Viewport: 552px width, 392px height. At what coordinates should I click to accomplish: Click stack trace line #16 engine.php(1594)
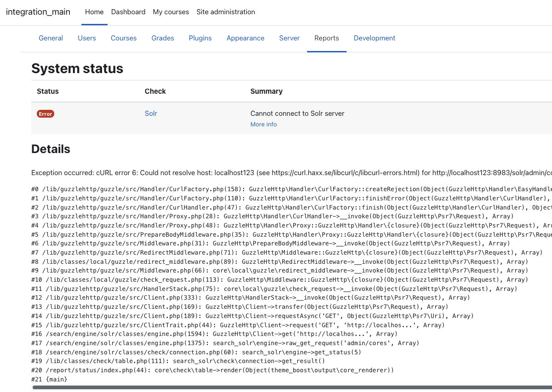click(215, 334)
